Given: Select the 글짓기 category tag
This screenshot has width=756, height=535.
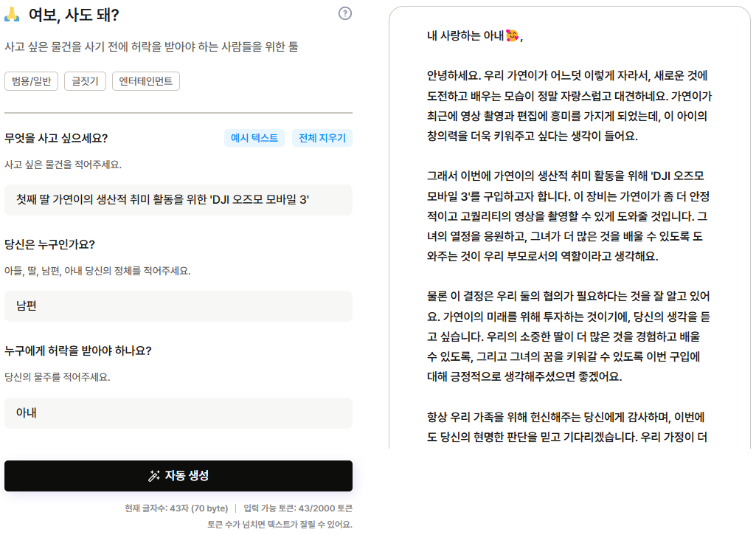Looking at the screenshot, I should pyautogui.click(x=85, y=81).
